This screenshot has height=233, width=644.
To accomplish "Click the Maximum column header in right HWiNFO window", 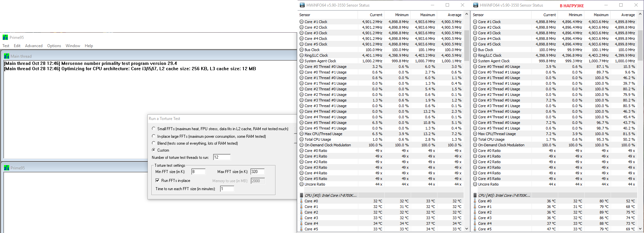I will click(x=597, y=15).
